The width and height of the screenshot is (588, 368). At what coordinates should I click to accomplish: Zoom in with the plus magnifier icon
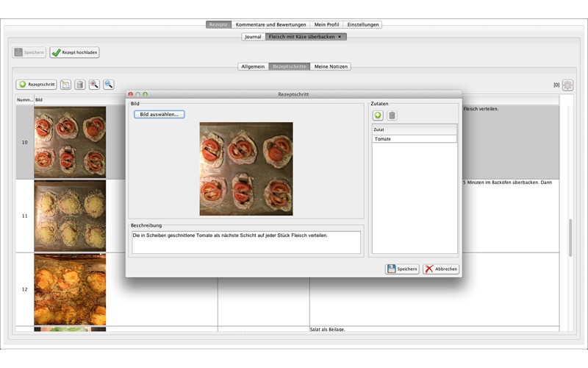click(94, 85)
